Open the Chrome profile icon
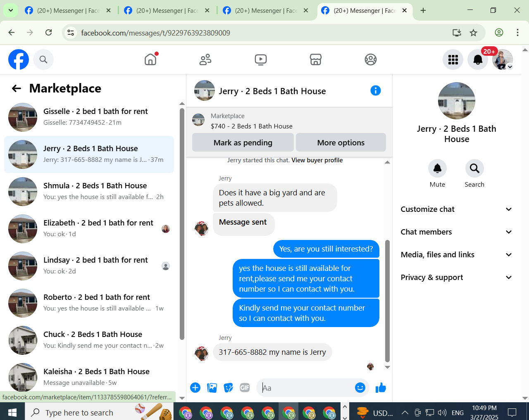 (x=499, y=33)
